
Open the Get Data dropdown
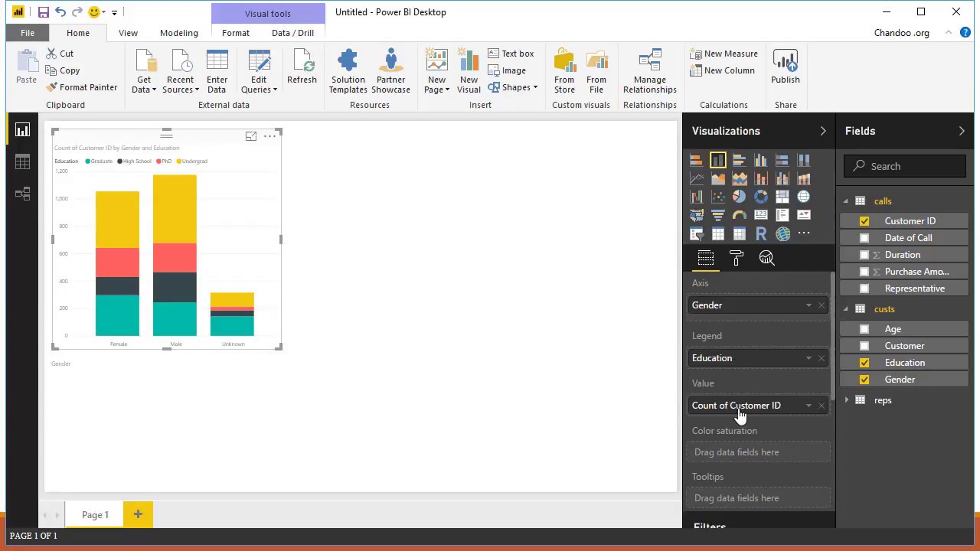pos(144,72)
